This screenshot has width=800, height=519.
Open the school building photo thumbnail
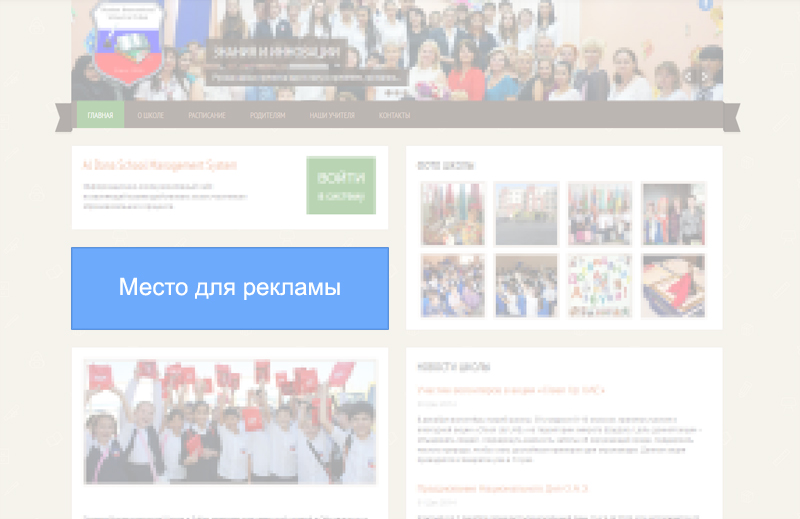pyautogui.click(x=526, y=213)
